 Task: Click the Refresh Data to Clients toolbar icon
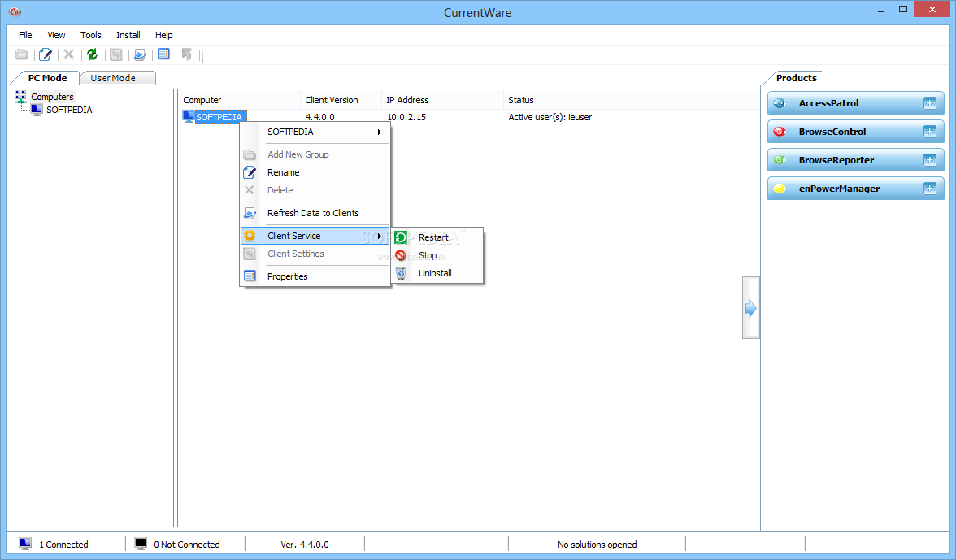[140, 54]
